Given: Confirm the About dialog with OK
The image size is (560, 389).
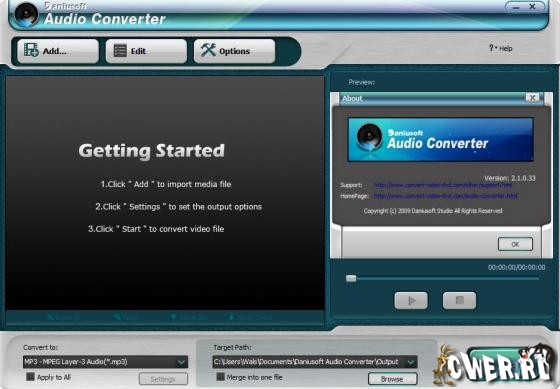Looking at the screenshot, I should coord(515,244).
